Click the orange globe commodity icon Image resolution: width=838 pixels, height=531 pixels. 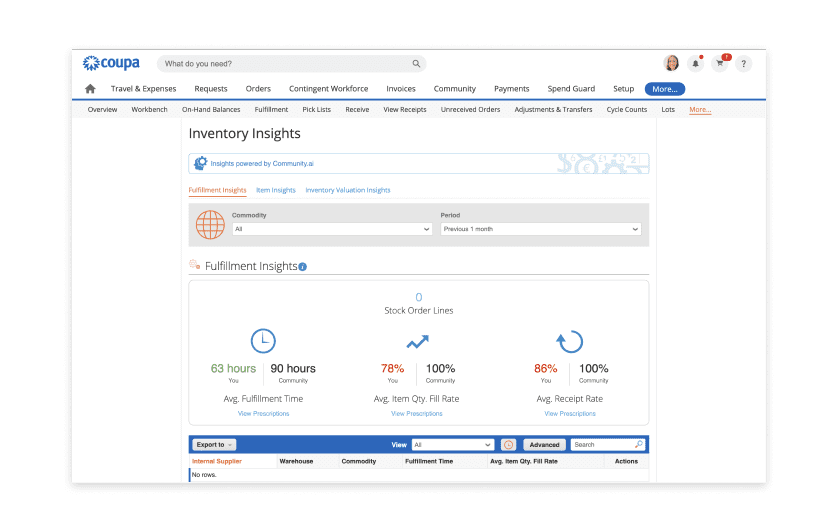click(210, 224)
